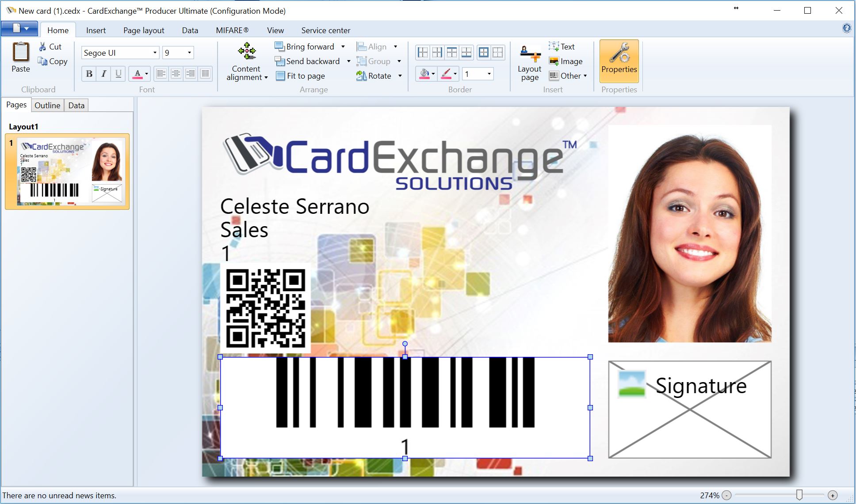
Task: Insert a Layout page
Action: (529, 62)
